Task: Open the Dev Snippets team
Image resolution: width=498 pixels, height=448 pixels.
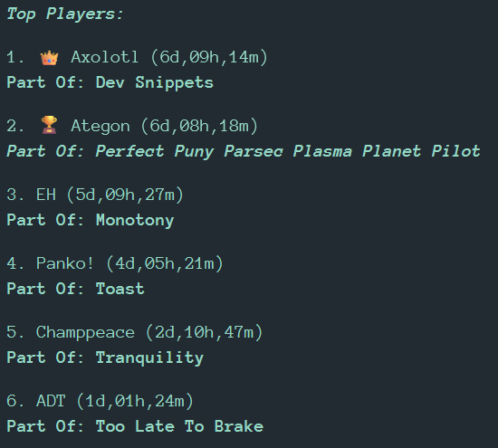Action: click(155, 83)
